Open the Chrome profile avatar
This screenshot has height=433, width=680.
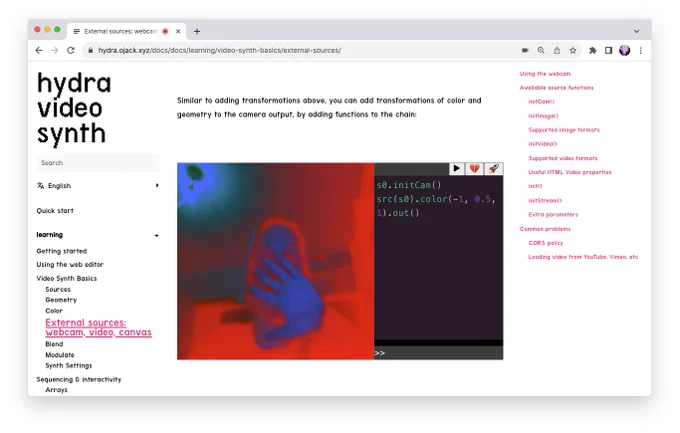click(x=624, y=50)
